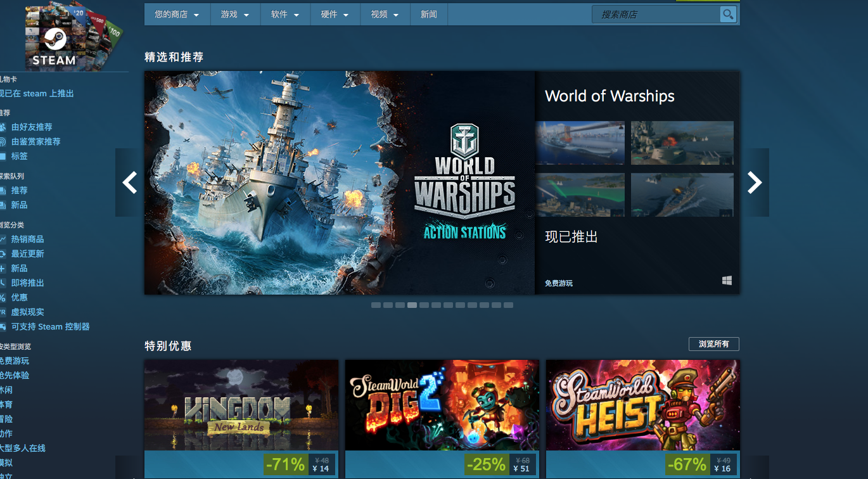This screenshot has height=479, width=868.
Task: Click the VR icon beside 虚拟现实
Action: pos(3,312)
